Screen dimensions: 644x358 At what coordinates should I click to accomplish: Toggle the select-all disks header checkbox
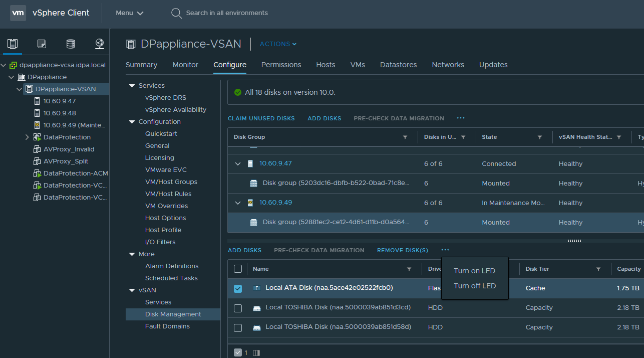[x=238, y=269]
